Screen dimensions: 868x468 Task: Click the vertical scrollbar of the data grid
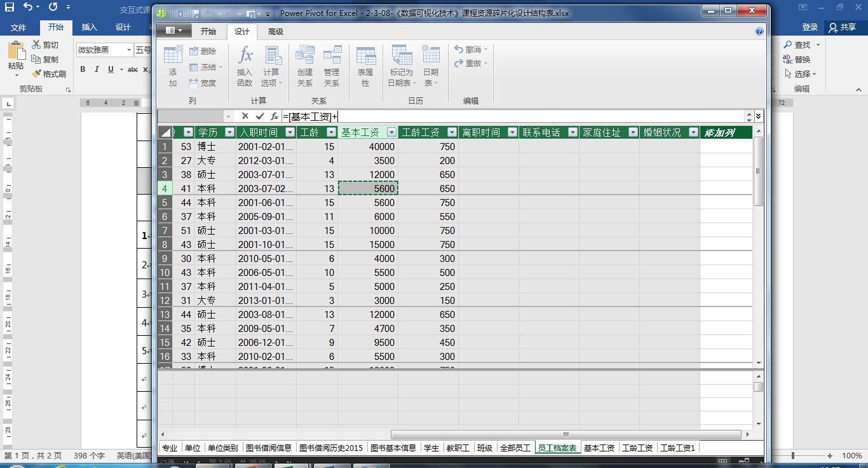click(758, 172)
